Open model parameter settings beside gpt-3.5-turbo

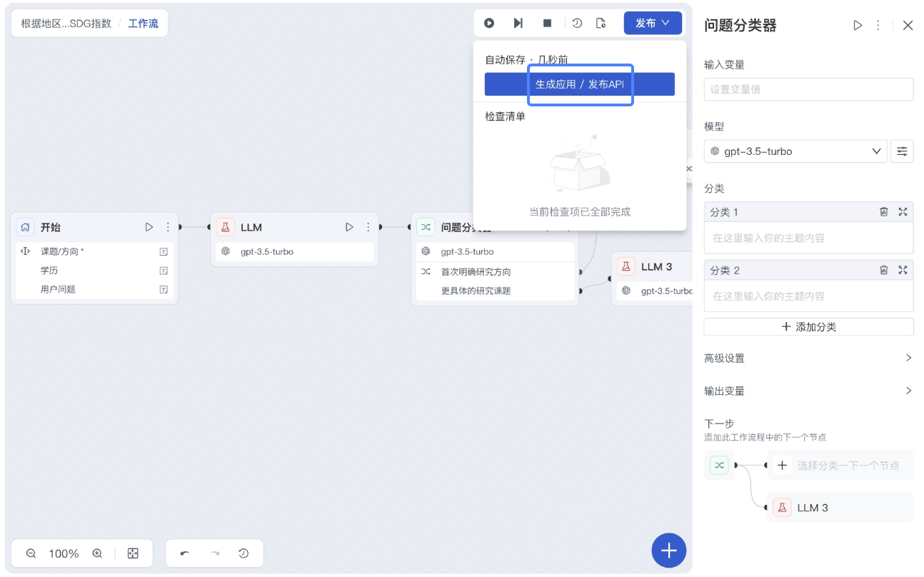pyautogui.click(x=902, y=151)
